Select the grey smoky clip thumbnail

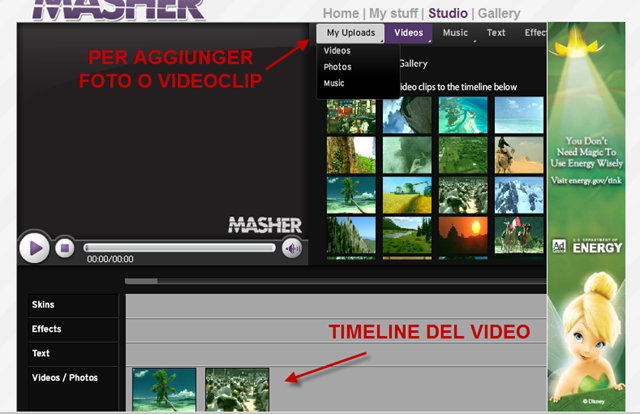pos(407,155)
